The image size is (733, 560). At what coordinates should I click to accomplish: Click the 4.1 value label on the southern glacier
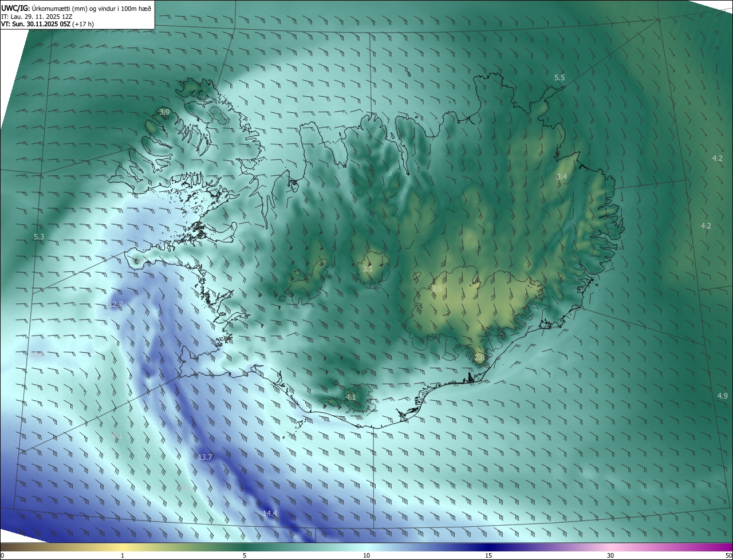pyautogui.click(x=351, y=397)
